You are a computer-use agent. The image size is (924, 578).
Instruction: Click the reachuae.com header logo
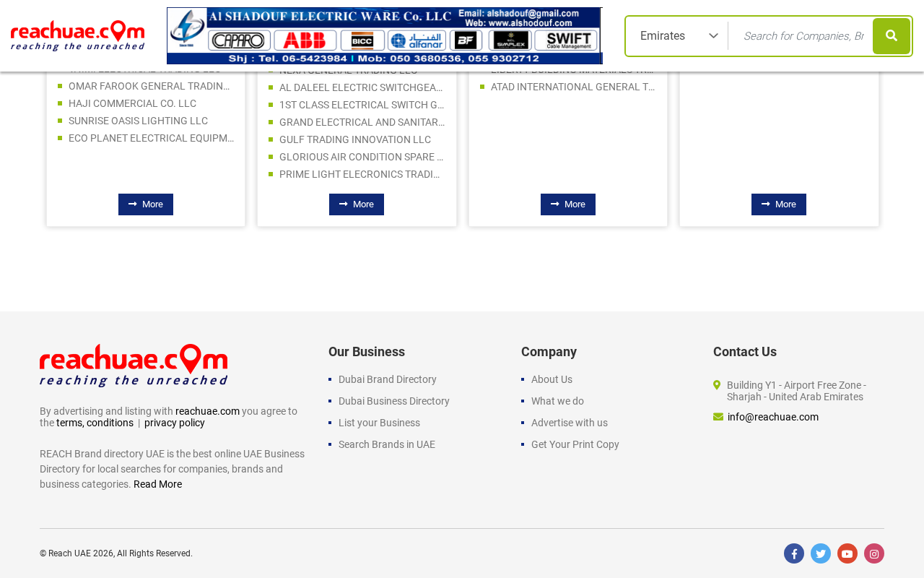tap(78, 35)
